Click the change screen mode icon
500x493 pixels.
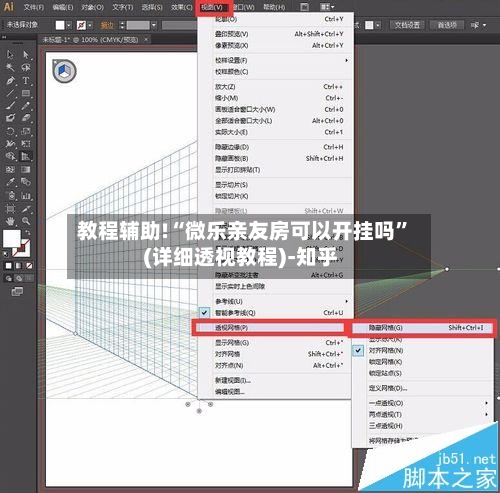(x=17, y=292)
